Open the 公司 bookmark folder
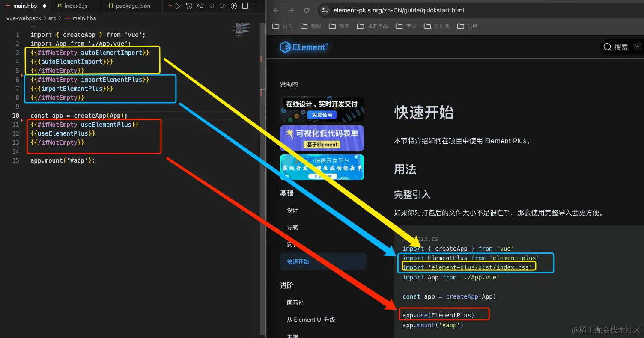Viewport: 644px width, 338px height. pyautogui.click(x=283, y=26)
